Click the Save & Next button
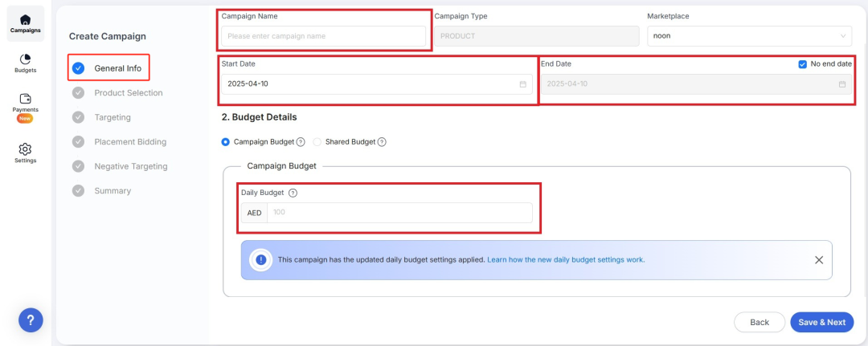Image resolution: width=868 pixels, height=346 pixels. click(x=821, y=322)
